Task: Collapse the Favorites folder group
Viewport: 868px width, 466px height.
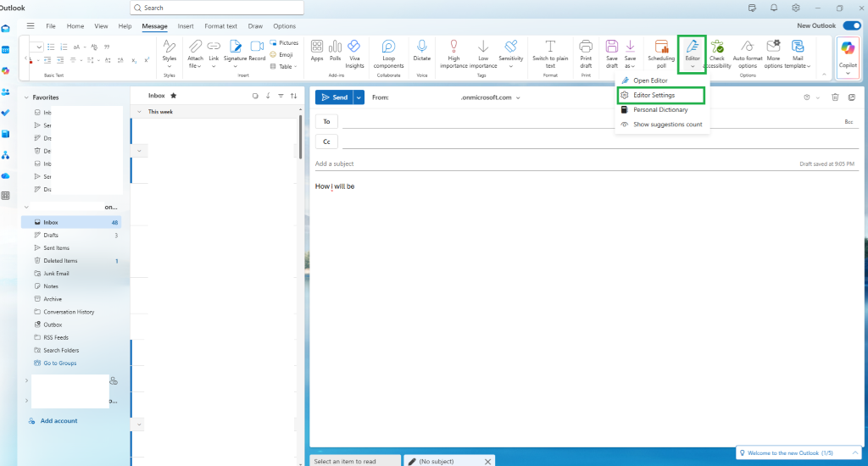Action: pos(26,97)
